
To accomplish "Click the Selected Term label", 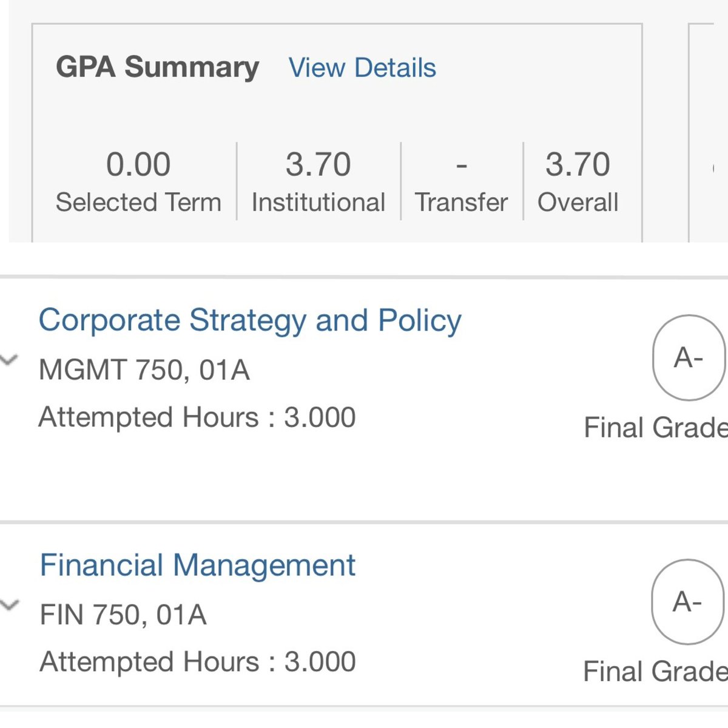I will (138, 202).
